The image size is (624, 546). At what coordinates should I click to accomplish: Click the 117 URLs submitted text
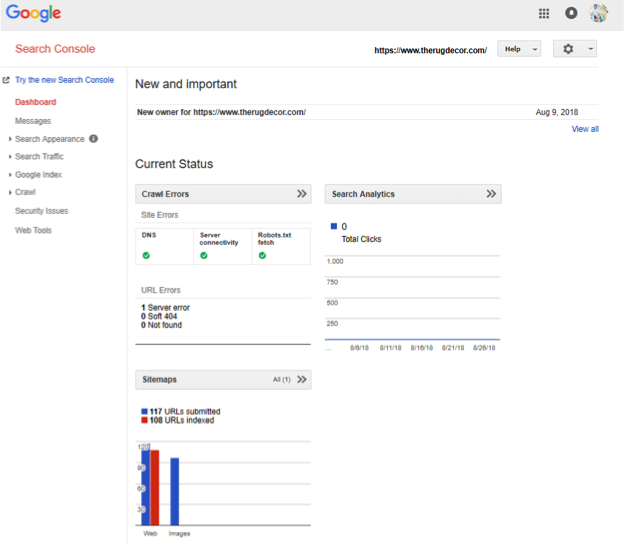185,411
